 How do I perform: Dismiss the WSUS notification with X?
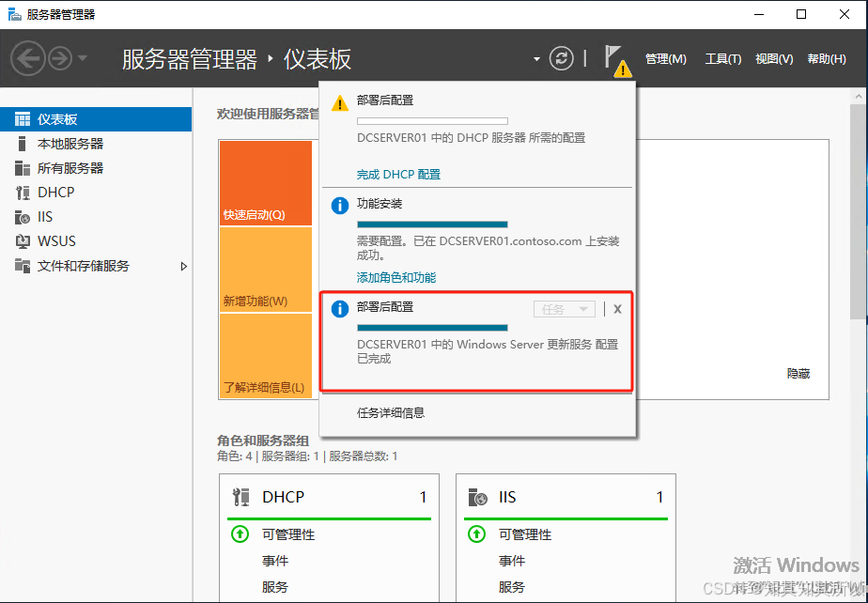618,309
